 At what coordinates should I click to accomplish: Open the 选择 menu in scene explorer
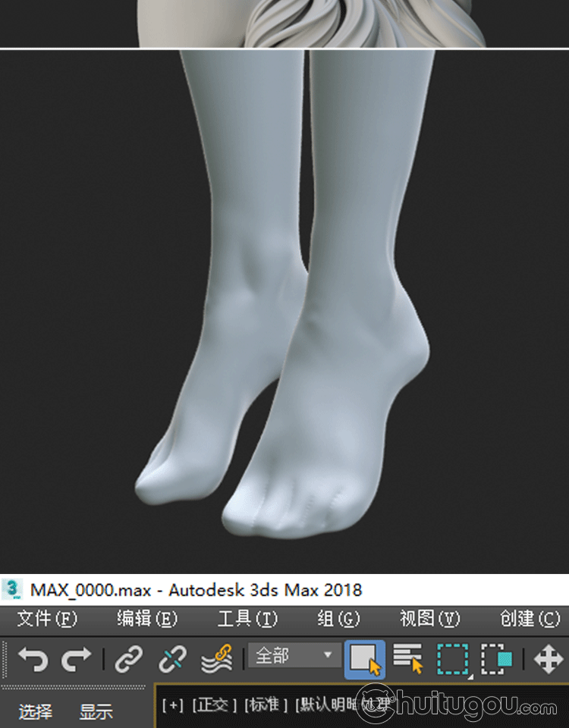36,712
